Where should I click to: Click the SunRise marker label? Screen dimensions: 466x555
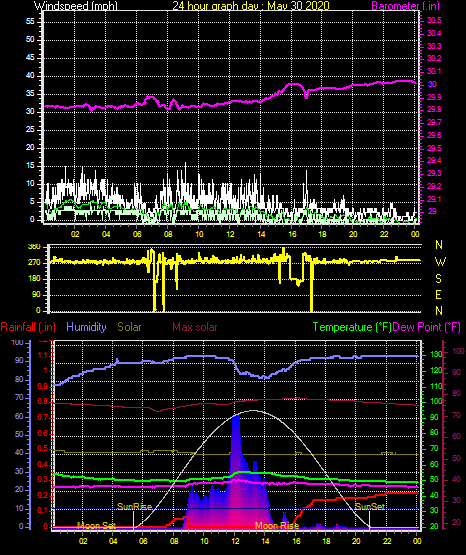pos(134,507)
